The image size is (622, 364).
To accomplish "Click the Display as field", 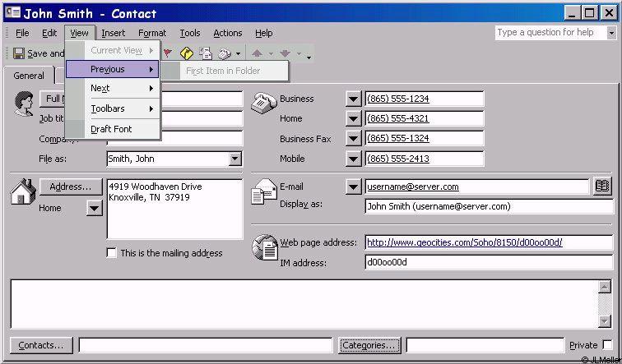I will click(x=489, y=206).
